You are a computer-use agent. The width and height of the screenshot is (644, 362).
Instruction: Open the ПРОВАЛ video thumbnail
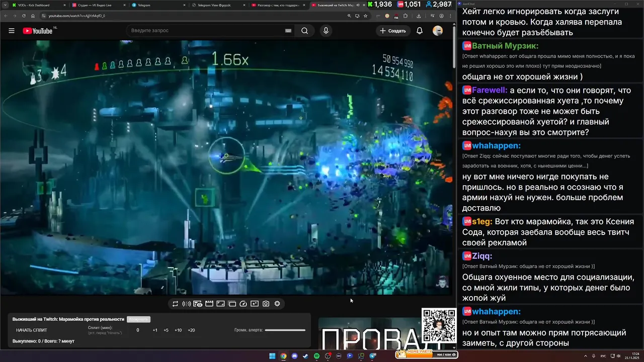(x=370, y=333)
